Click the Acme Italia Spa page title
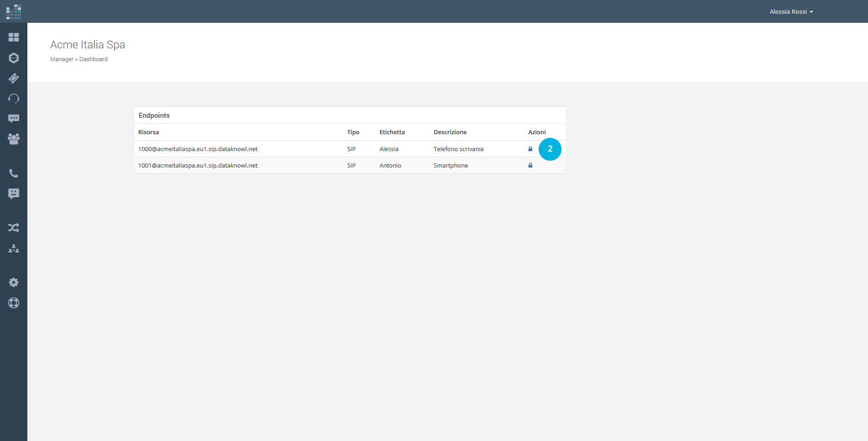868x441 pixels. [x=88, y=45]
